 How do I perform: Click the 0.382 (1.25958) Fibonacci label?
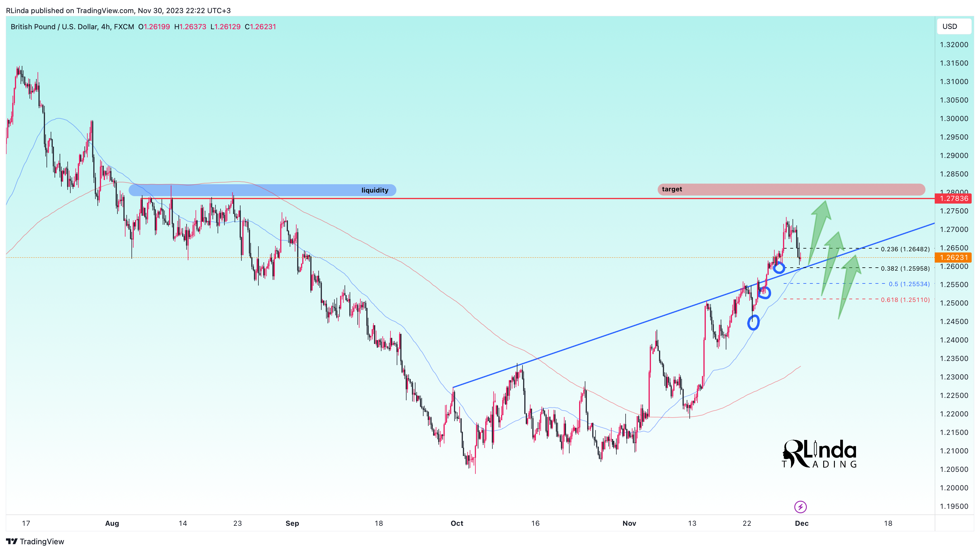pos(905,269)
